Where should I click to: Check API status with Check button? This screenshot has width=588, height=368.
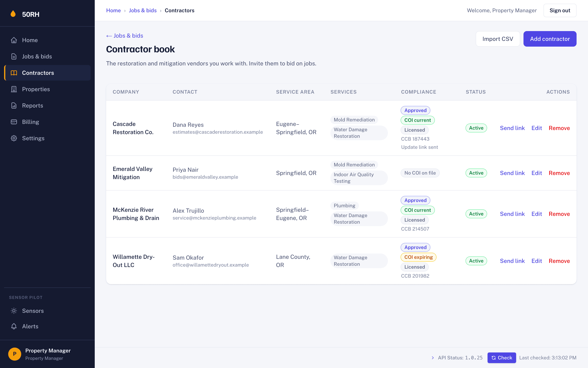(501, 358)
